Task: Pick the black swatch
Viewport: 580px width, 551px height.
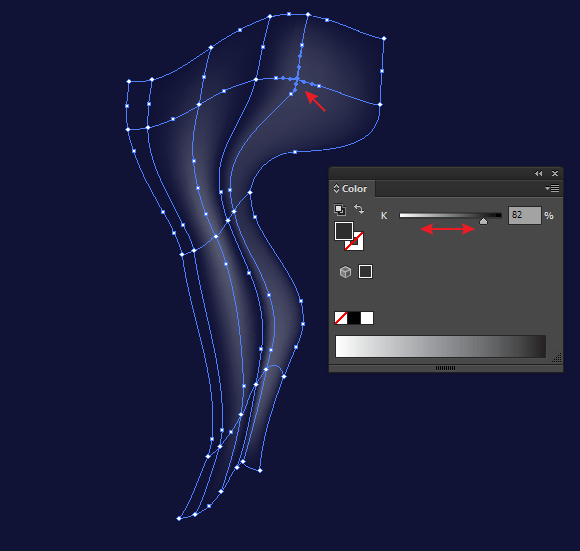Action: pyautogui.click(x=354, y=318)
